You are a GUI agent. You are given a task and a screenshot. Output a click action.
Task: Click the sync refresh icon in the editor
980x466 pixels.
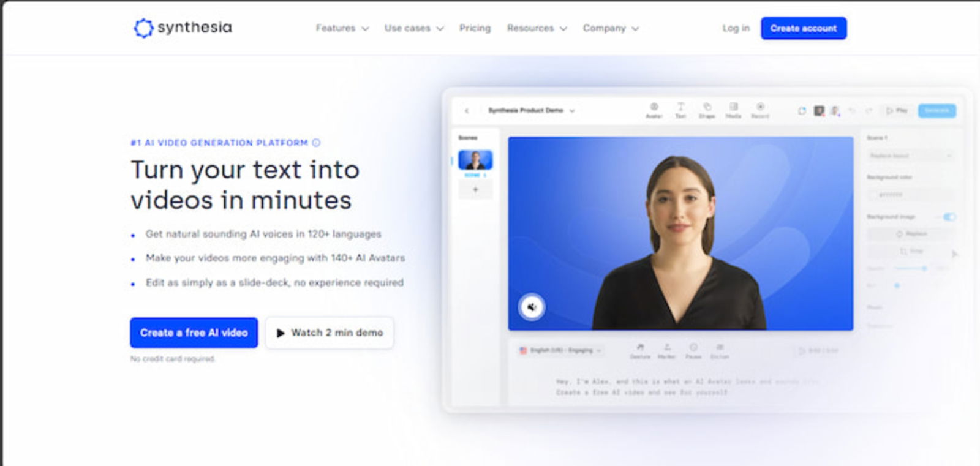tap(802, 111)
